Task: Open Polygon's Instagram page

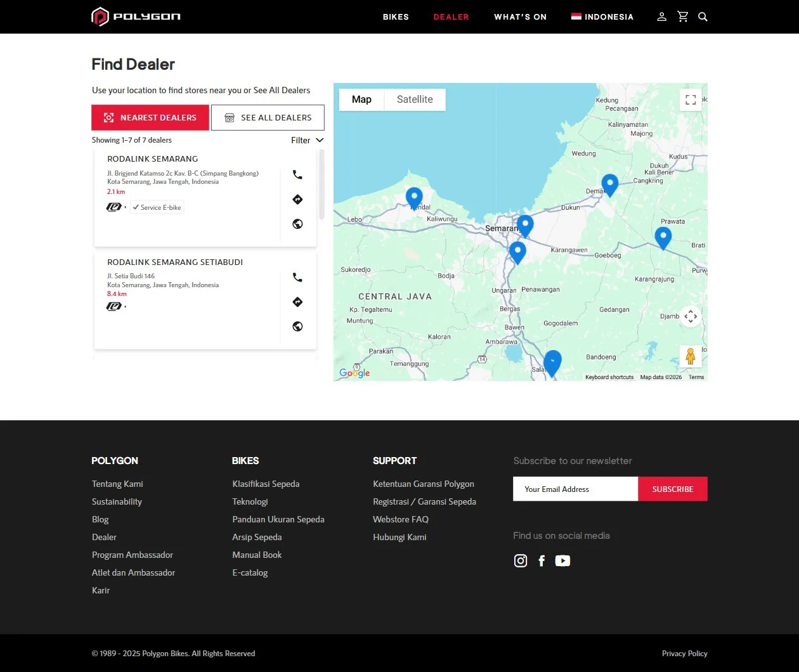Action: pyautogui.click(x=521, y=561)
